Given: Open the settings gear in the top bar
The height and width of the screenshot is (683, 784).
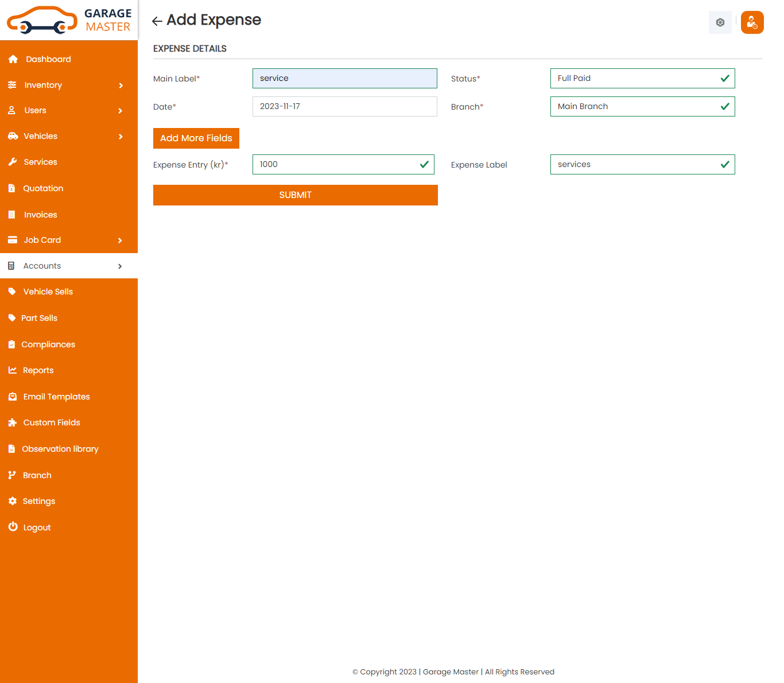Looking at the screenshot, I should point(720,22).
